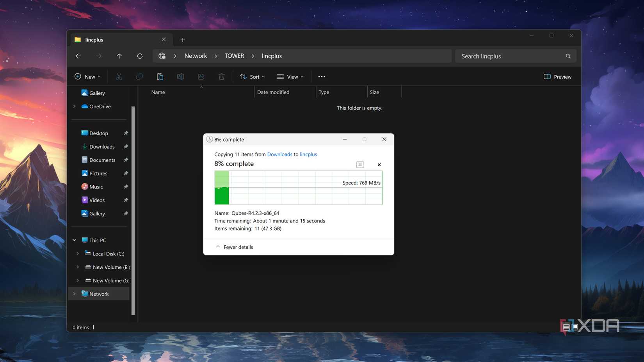
Task: Go forward with the right arrow
Action: coord(99,56)
